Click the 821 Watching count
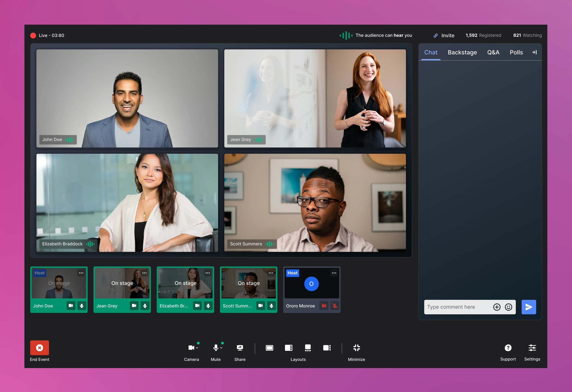Screen dimensions: 572x392 [527, 35]
